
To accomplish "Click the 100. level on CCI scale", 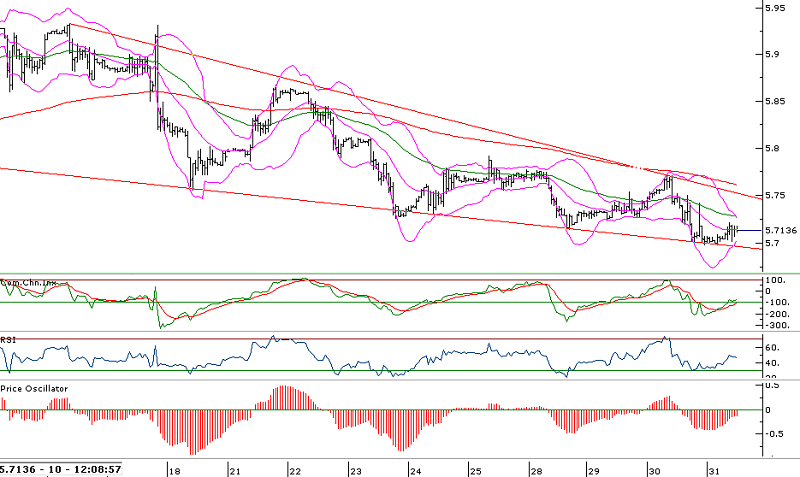I will [775, 280].
